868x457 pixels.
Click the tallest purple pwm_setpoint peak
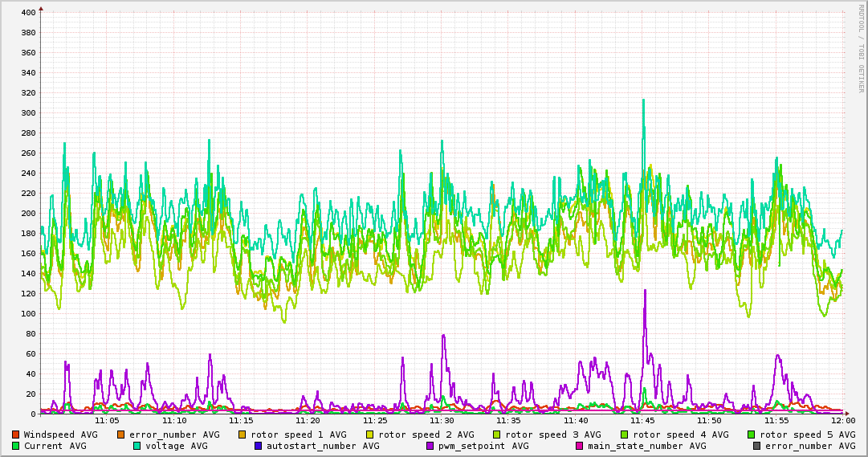[644, 292]
